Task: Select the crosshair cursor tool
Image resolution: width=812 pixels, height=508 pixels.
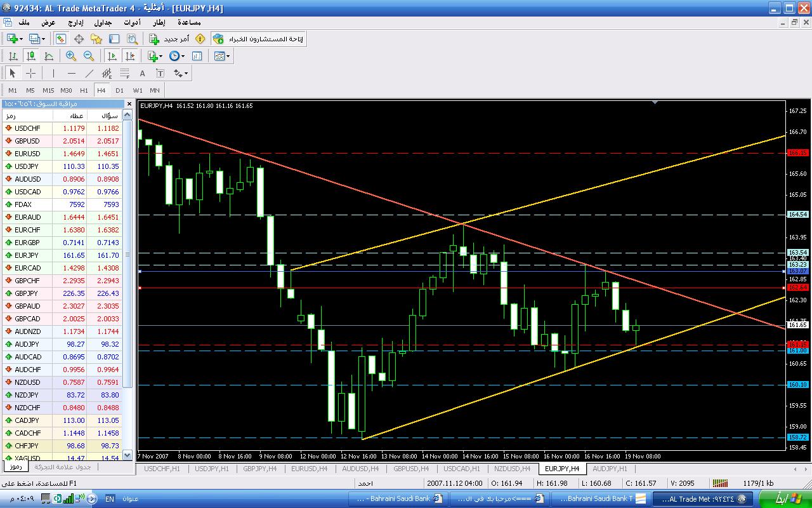Action: [30, 73]
